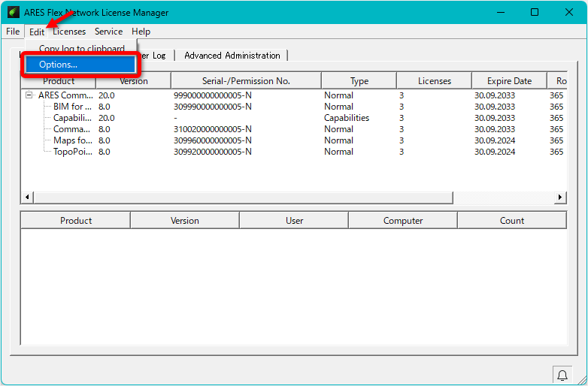Choose Options... from the Edit menu

pos(80,65)
